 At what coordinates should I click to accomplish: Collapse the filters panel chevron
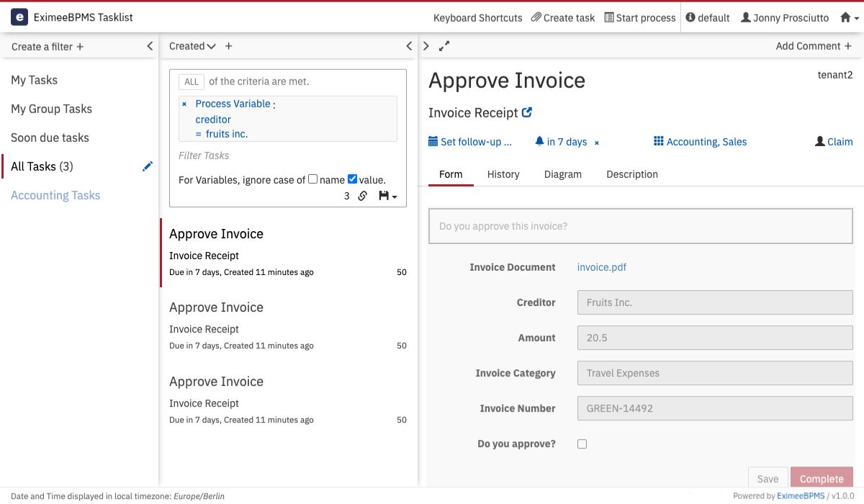click(x=150, y=46)
